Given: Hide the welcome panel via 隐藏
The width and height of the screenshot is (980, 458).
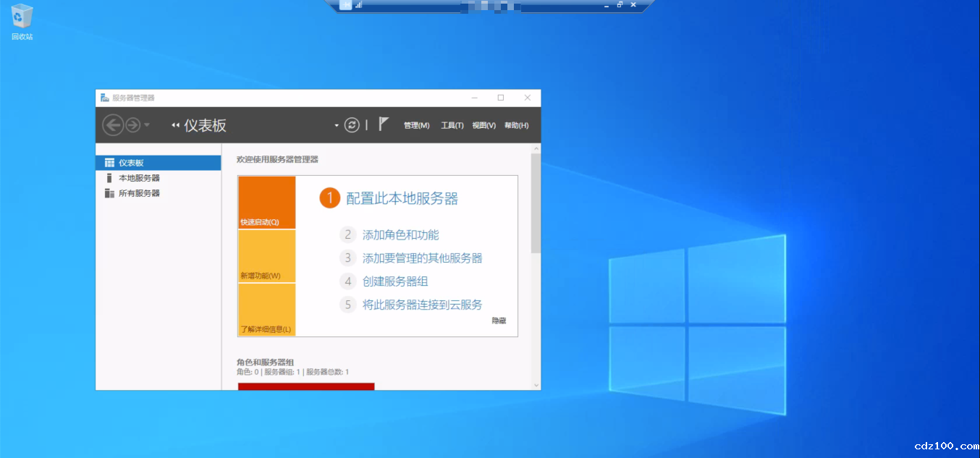Looking at the screenshot, I should coord(499,321).
